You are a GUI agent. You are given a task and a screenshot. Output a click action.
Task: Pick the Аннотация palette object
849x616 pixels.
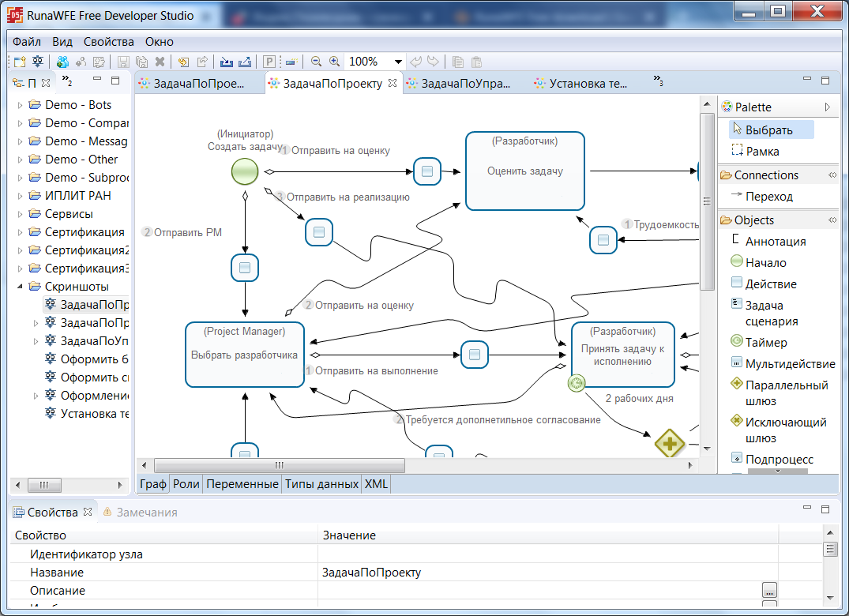point(769,241)
